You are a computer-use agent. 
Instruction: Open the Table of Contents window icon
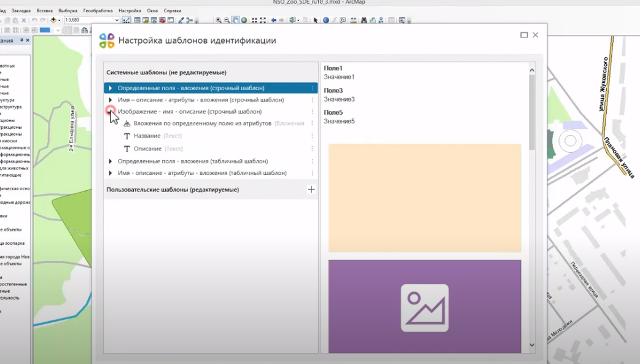[137, 20]
